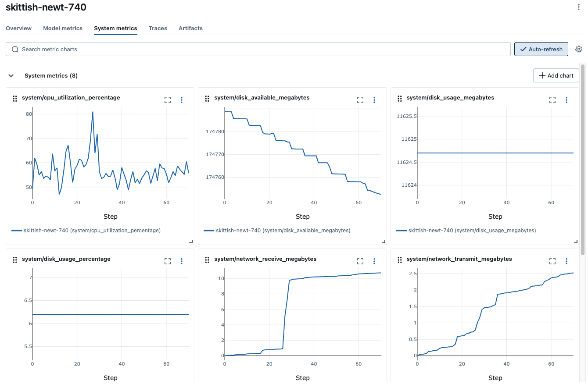Open the kebab menu on disk_available_megabytes chart
Screen dimensions: 588x384
(x=374, y=100)
